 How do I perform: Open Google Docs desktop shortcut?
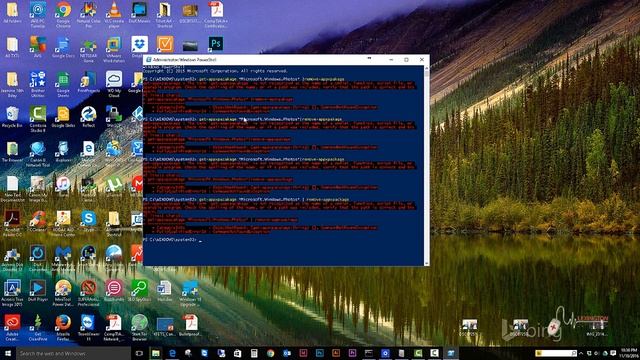(63, 47)
